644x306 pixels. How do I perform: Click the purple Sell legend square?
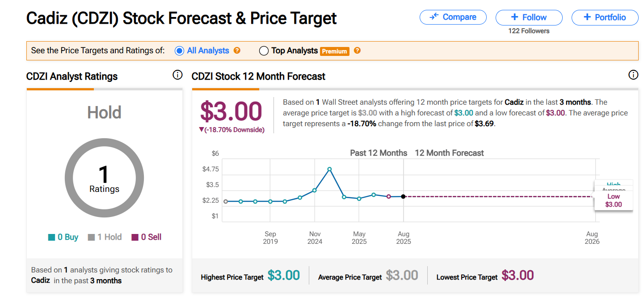[x=135, y=238]
